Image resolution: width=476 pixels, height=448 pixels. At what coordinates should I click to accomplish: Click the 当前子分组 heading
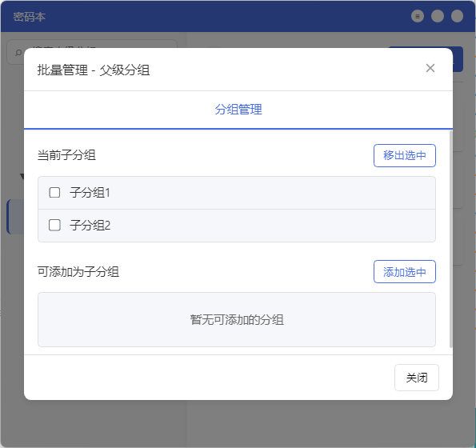tap(66, 155)
